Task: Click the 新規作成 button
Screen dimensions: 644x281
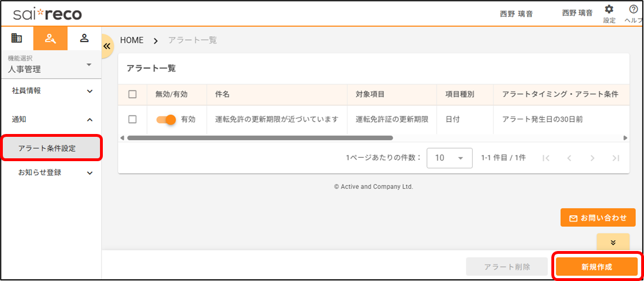Action: click(x=597, y=267)
